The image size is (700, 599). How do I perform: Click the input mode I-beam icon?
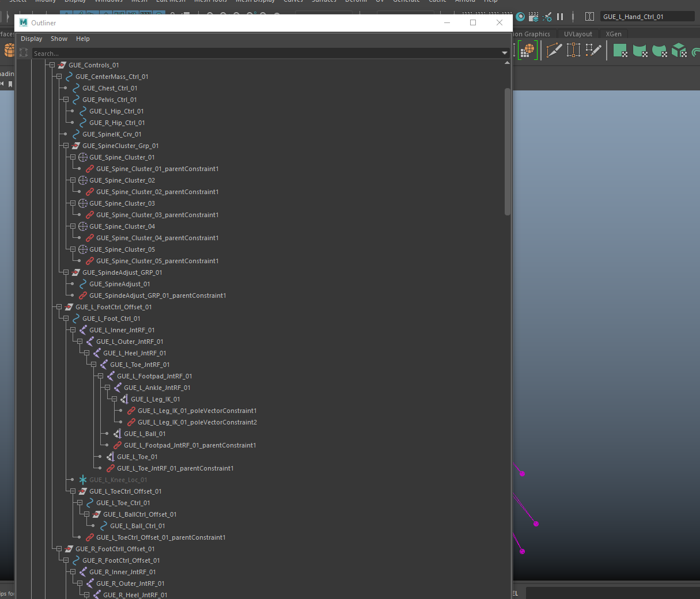[x=589, y=17]
